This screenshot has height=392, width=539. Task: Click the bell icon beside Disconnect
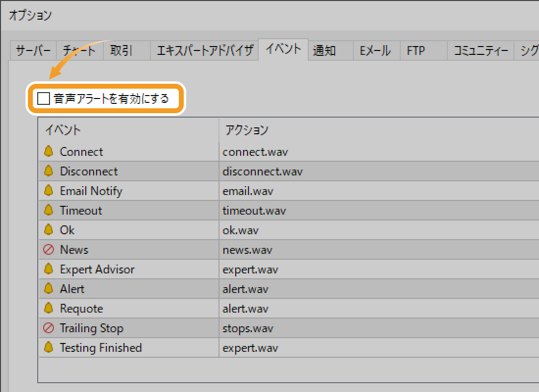[x=48, y=171]
